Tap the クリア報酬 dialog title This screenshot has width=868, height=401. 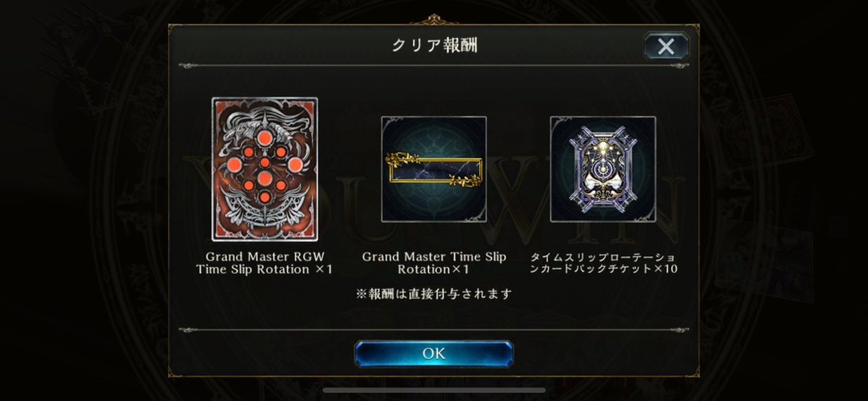click(x=434, y=46)
